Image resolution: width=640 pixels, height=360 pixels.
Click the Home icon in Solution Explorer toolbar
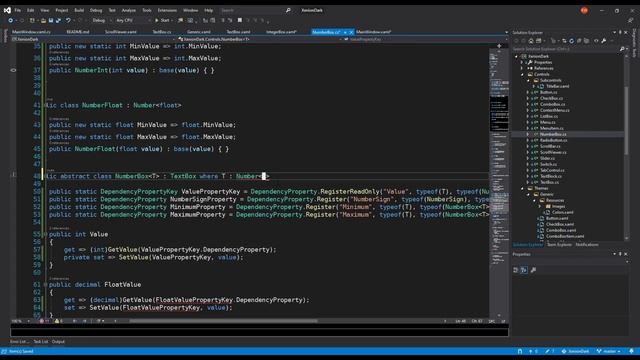(x=531, y=41)
